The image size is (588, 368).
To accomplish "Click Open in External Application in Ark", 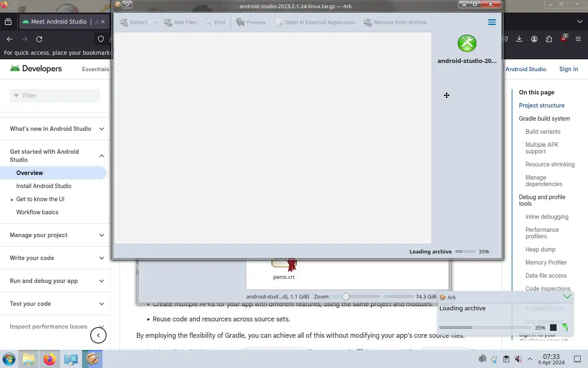I will pos(315,22).
